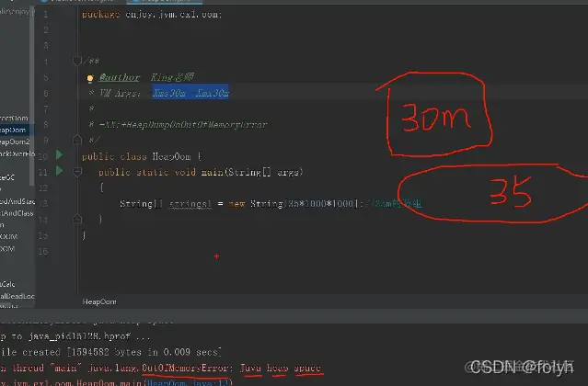Collapse the Javadoc comment fold marker
The width and height of the screenshot is (588, 386).
pos(77,61)
